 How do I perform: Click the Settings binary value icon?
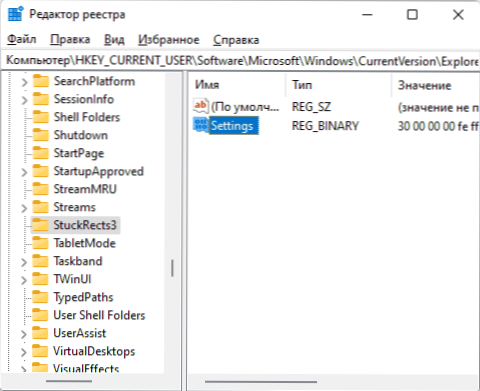[x=201, y=125]
